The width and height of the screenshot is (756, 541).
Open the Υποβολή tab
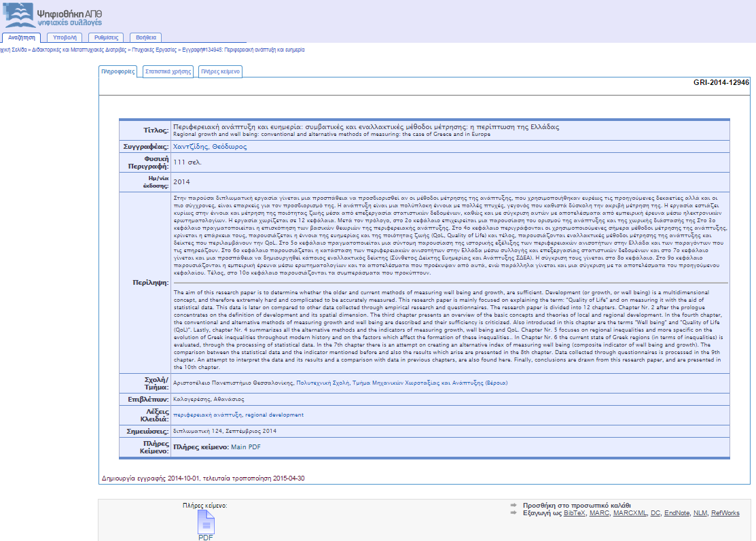[x=65, y=37]
